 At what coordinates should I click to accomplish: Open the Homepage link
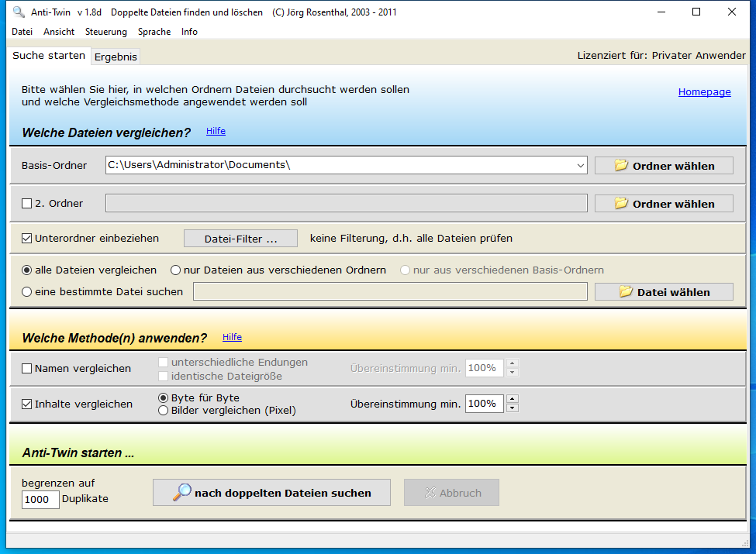pos(704,92)
